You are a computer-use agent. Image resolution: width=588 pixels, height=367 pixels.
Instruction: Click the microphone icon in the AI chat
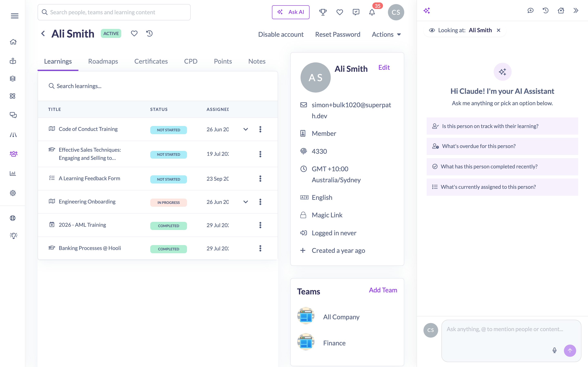point(555,350)
